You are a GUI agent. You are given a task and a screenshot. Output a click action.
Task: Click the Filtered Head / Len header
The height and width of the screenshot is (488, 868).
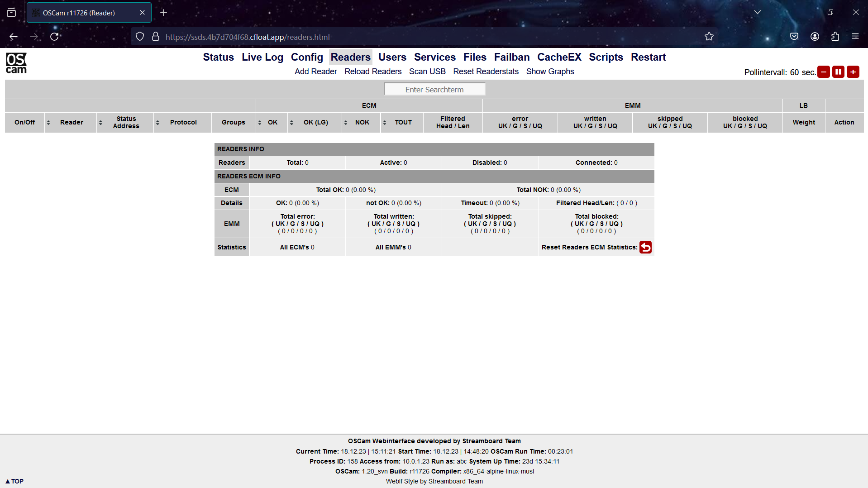pyautogui.click(x=453, y=122)
